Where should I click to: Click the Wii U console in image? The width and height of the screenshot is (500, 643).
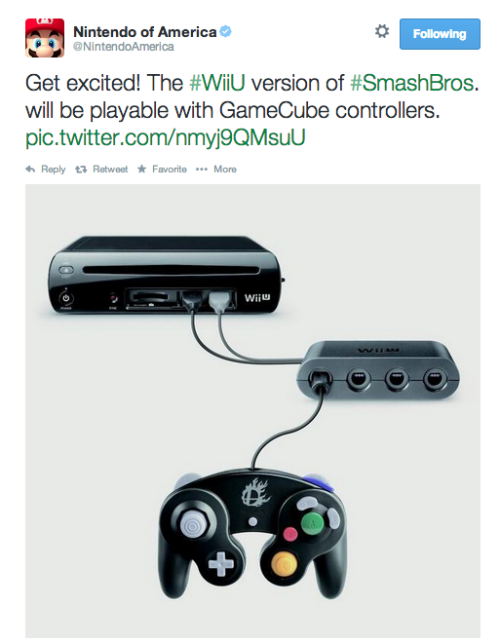(x=167, y=277)
